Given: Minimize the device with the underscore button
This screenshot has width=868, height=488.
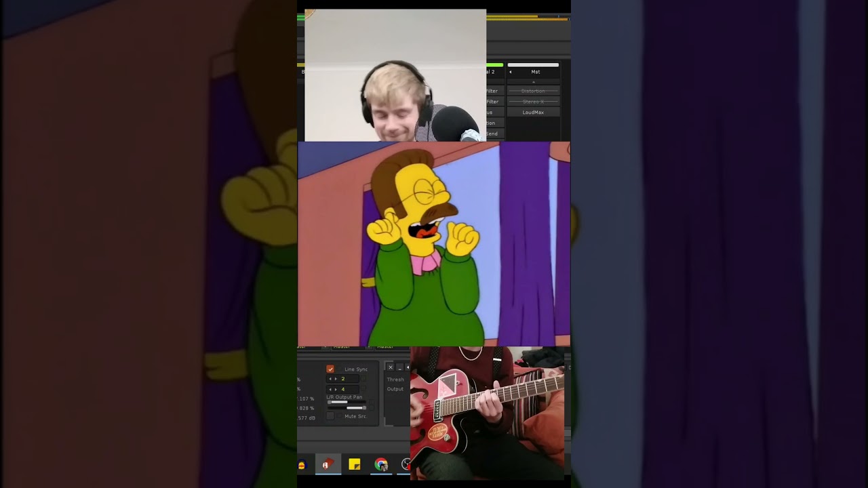Looking at the screenshot, I should point(399,367).
